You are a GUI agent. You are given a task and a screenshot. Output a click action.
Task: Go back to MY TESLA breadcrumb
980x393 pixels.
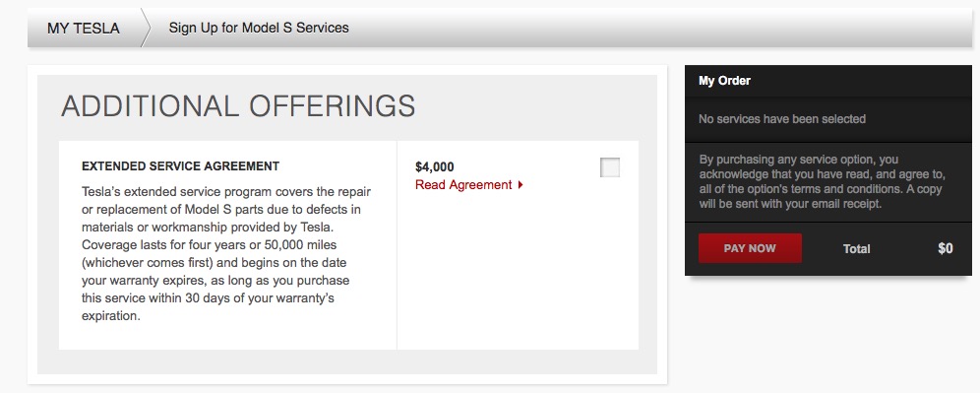point(83,29)
